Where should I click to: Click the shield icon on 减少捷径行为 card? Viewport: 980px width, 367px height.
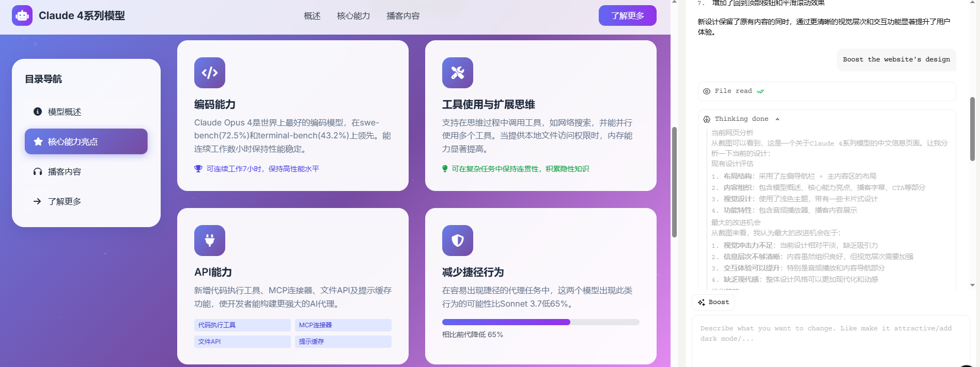[x=458, y=241]
